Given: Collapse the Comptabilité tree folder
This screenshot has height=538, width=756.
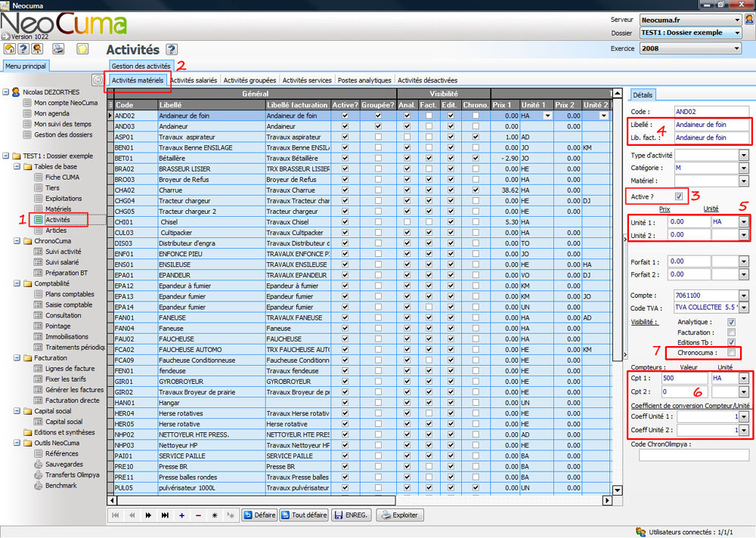Looking at the screenshot, I should pyautogui.click(x=17, y=283).
